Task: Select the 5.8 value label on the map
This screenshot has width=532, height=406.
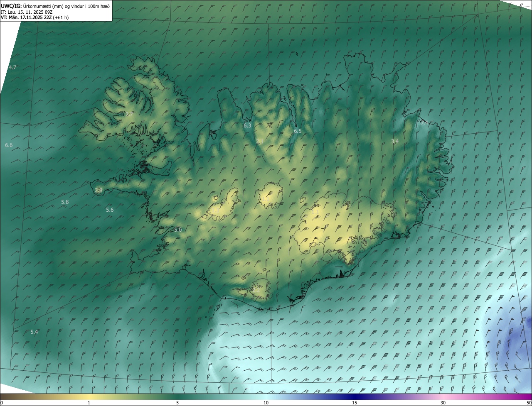Action: click(65, 202)
